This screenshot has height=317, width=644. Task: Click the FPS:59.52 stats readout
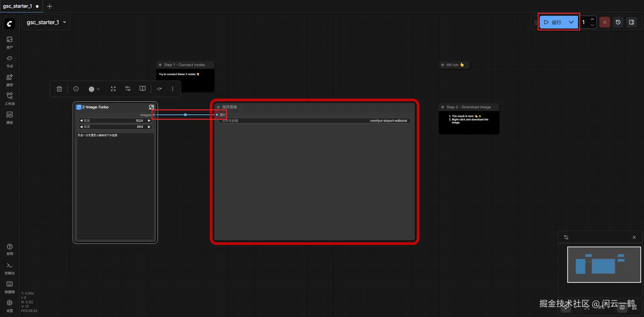click(29, 311)
